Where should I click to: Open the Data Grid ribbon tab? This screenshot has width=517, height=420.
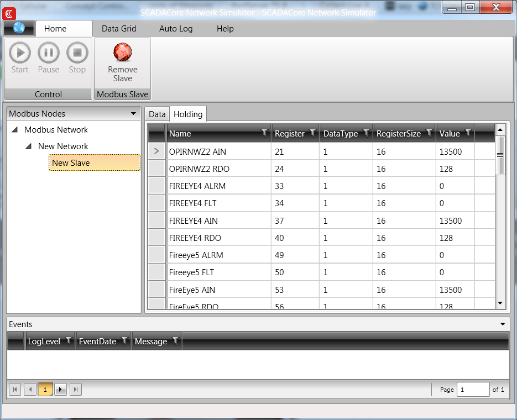coord(119,29)
